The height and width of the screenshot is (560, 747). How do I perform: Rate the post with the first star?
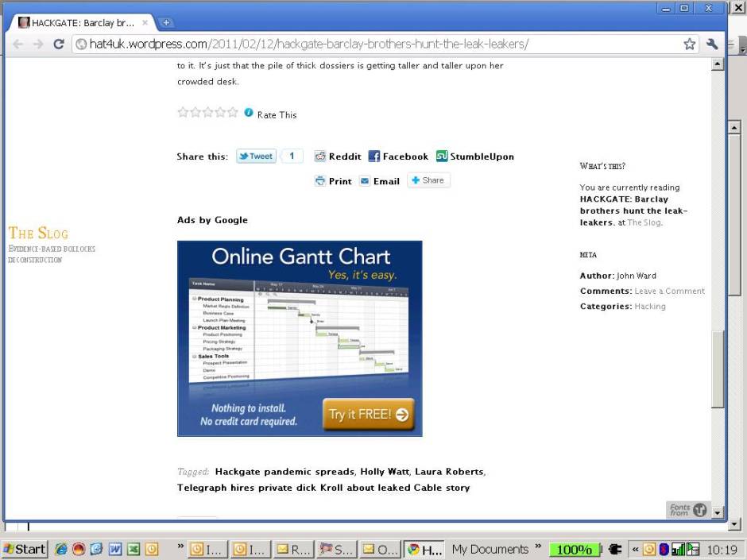183,113
